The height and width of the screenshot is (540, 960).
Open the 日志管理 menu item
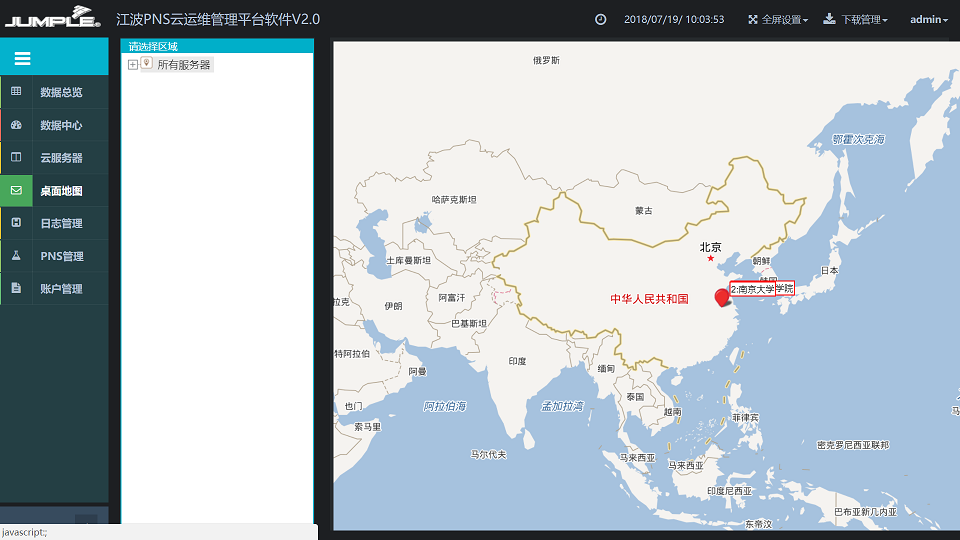point(61,223)
